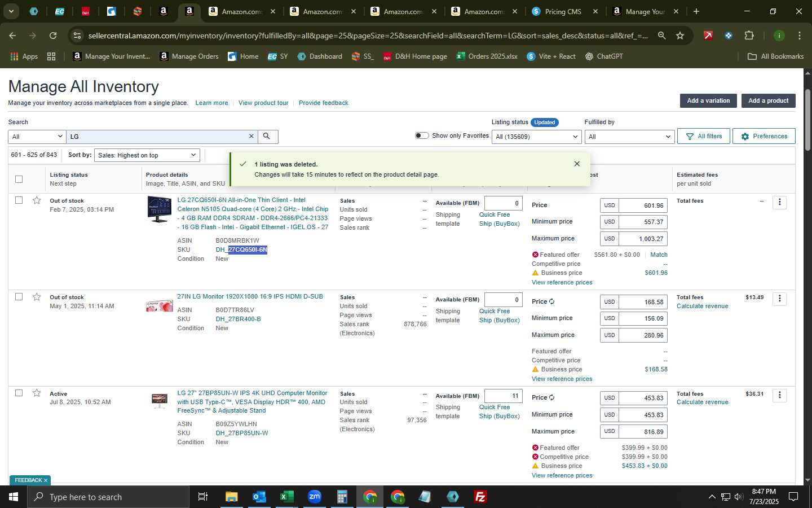Check the box for 27IN LG Monitor row
This screenshot has height=508, width=812.
pos(19,297)
